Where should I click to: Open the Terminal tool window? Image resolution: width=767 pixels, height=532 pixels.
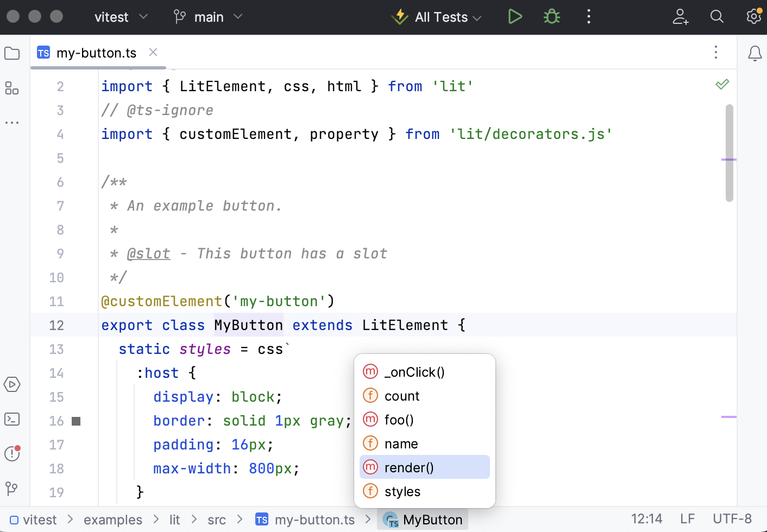(12, 419)
